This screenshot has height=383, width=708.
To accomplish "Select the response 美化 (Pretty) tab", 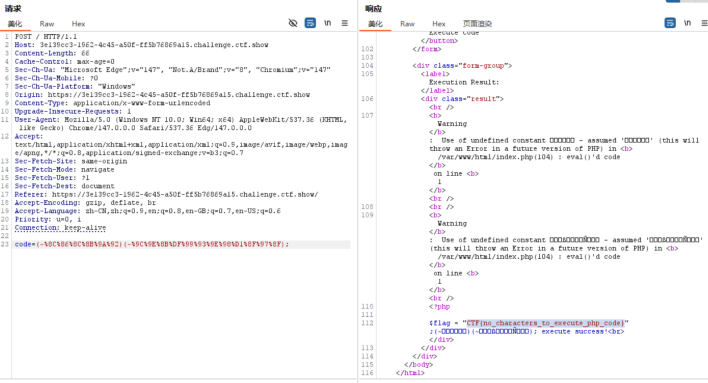I will point(375,24).
